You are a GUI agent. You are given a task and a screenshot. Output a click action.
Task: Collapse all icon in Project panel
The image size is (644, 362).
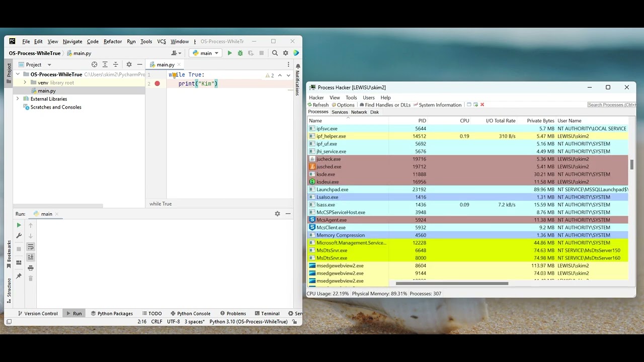[x=115, y=64]
